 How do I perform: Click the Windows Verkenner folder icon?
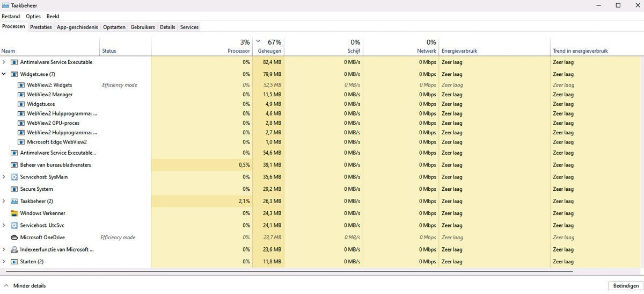14,213
